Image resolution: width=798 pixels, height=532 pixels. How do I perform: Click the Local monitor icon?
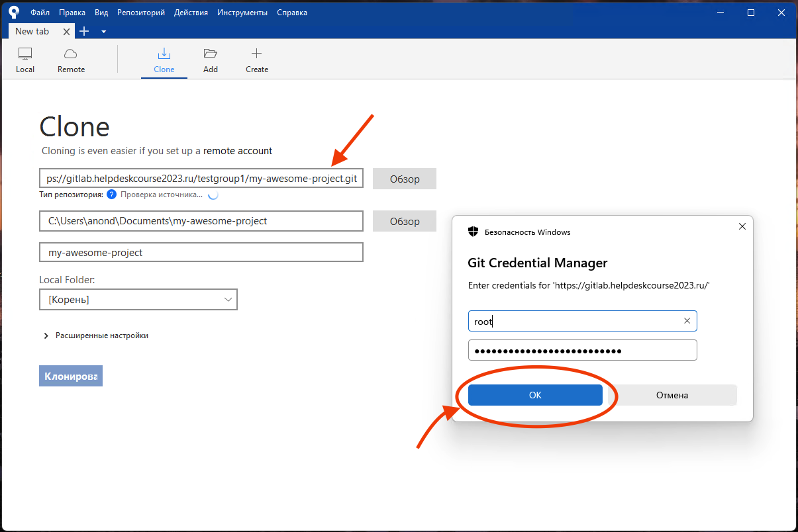coord(25,54)
